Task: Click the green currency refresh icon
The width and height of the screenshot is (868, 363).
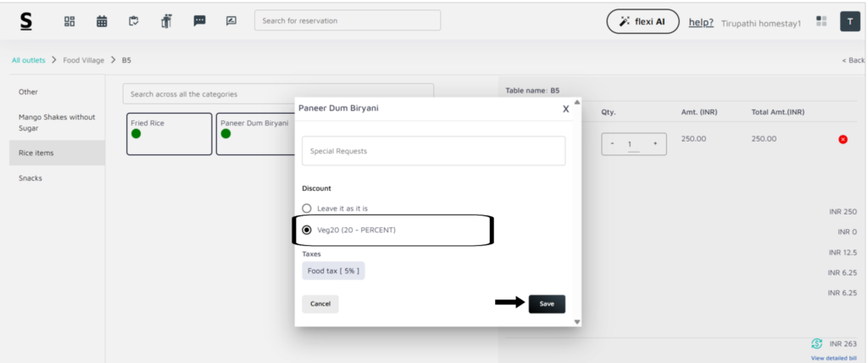Action: coord(817,343)
